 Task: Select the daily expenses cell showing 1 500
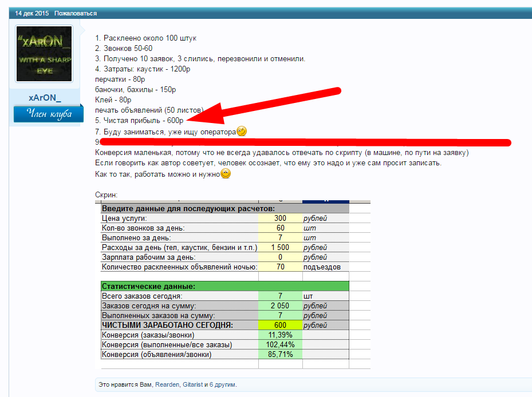280,248
